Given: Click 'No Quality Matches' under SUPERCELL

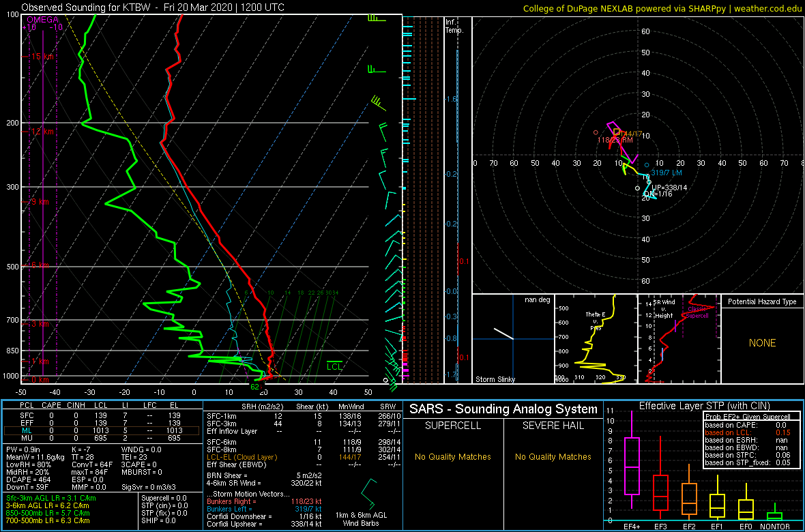Looking at the screenshot, I should [452, 456].
